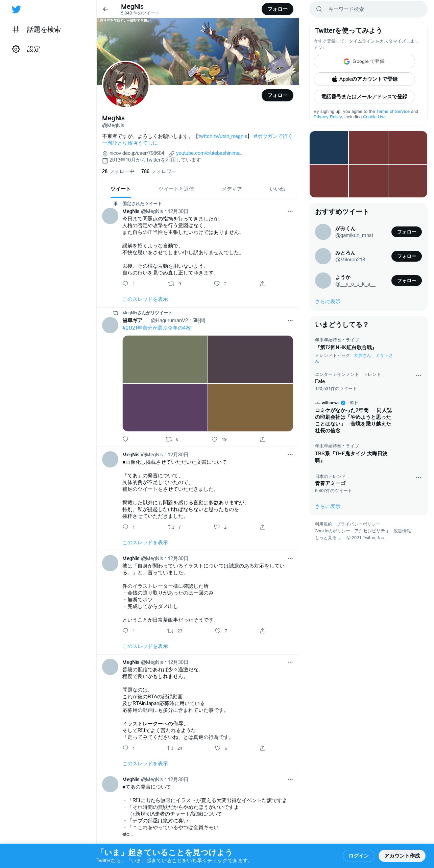Viewport: 434px width, 868px height.
Task: Reply to the 歯車ギア retweeted post
Action: tap(125, 439)
